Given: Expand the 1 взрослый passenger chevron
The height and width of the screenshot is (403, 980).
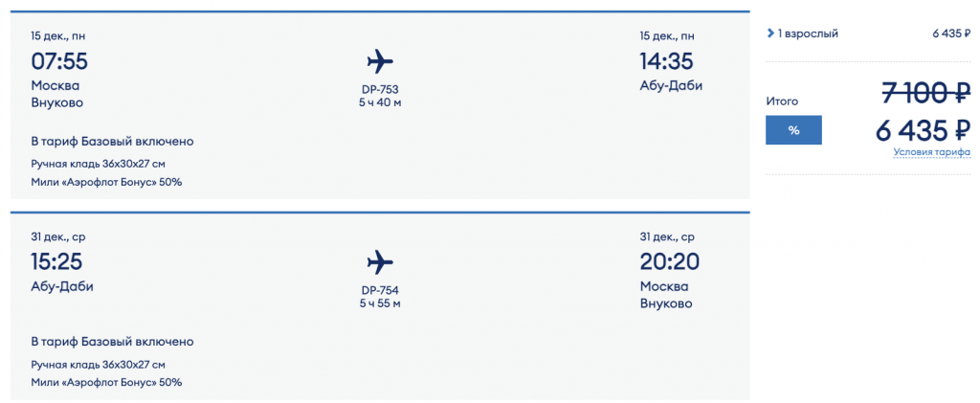Looking at the screenshot, I should pyautogui.click(x=771, y=34).
